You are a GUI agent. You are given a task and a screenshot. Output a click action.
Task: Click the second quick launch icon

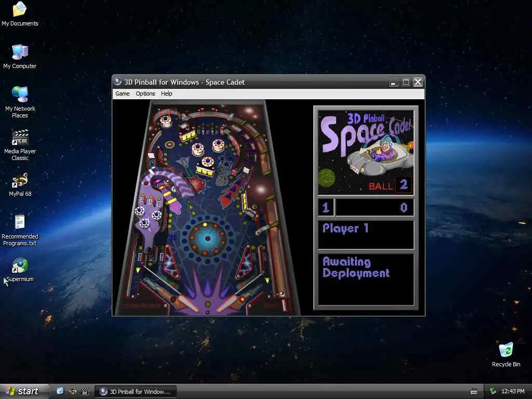click(x=73, y=392)
